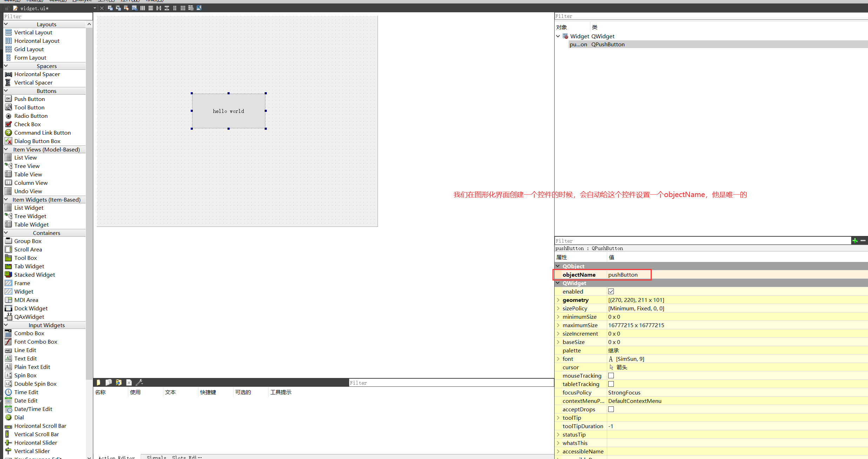Image resolution: width=868 pixels, height=459 pixels.
Task: Click the focusPolicy StrongFocus value
Action: tap(624, 392)
